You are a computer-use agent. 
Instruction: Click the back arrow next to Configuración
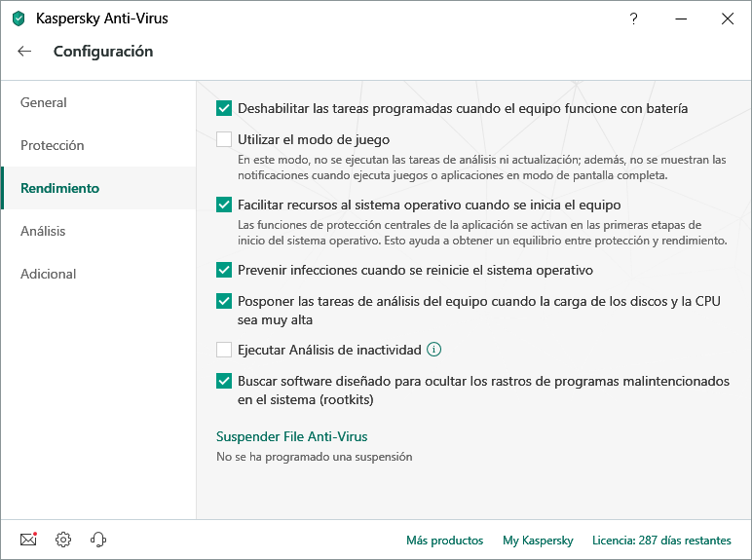[24, 52]
